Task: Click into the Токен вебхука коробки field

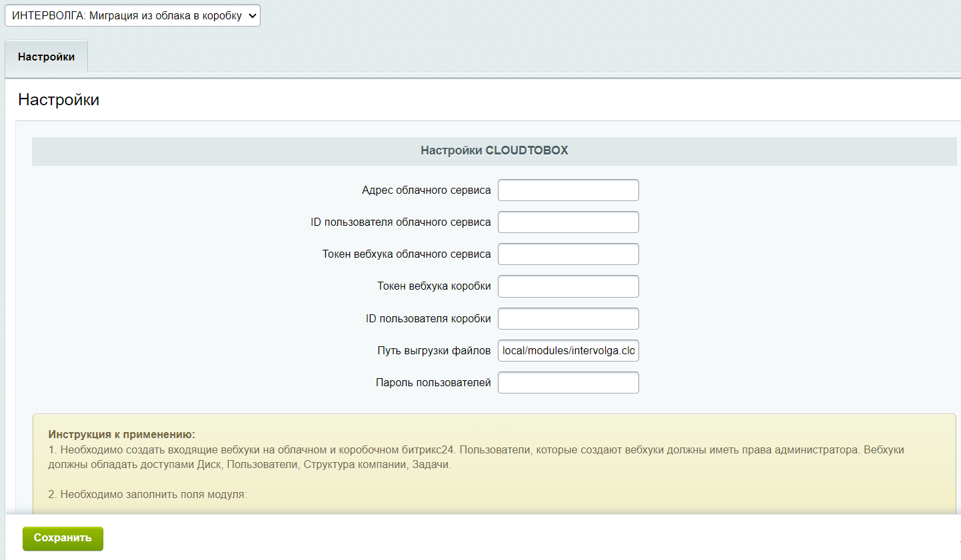Action: coord(568,286)
